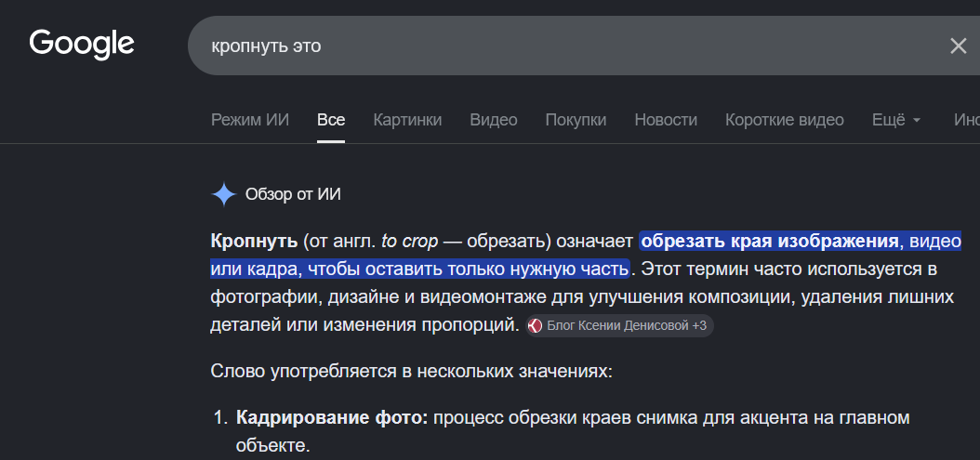Show the "Новости" results tab
980x460 pixels.
click(x=666, y=120)
